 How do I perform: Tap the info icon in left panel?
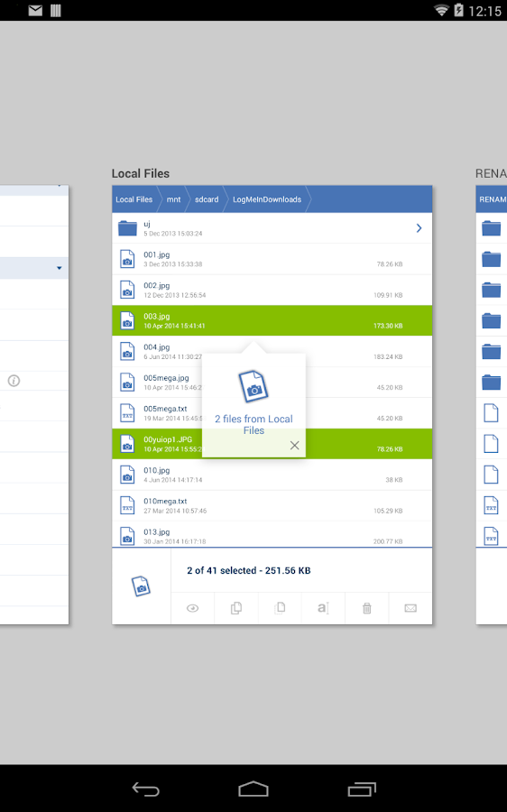[14, 381]
